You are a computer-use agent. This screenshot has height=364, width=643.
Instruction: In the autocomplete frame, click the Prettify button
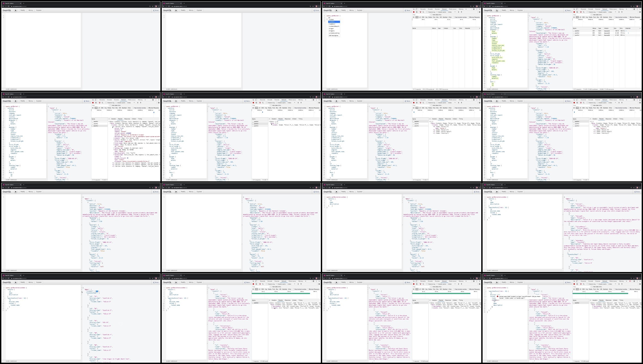[x=344, y=10]
